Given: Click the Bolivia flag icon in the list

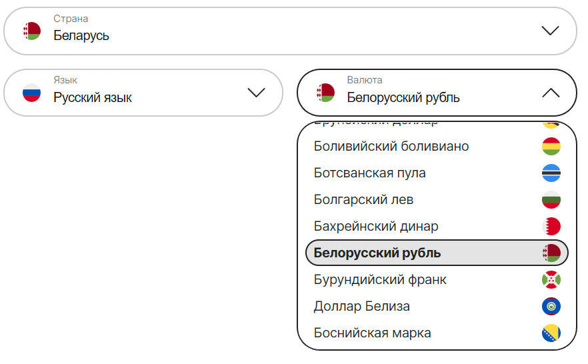Looking at the screenshot, I should coord(551,147).
